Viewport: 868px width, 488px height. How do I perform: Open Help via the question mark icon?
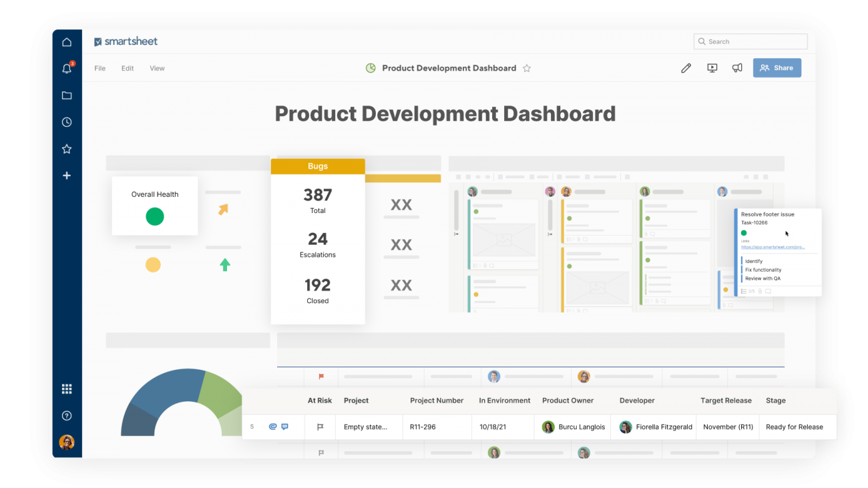pos(66,415)
